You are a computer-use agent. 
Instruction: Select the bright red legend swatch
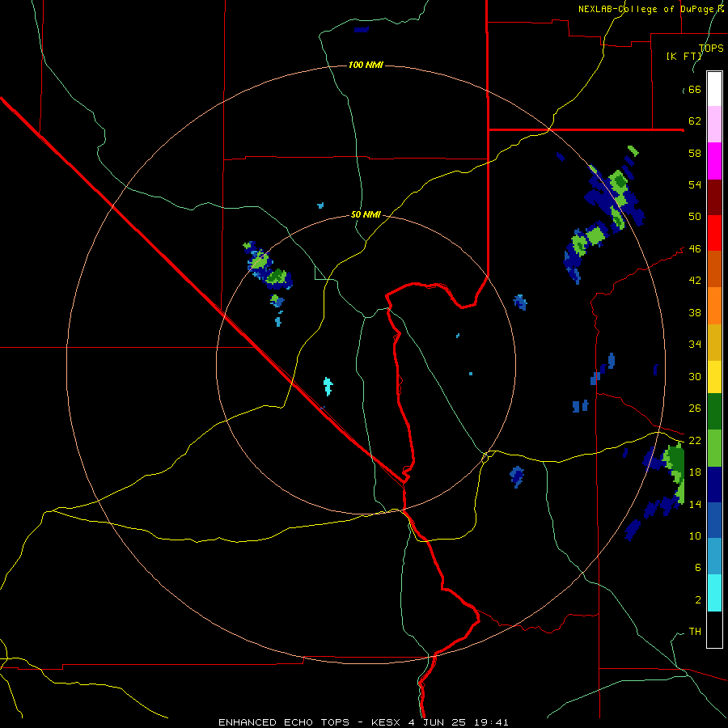[714, 233]
